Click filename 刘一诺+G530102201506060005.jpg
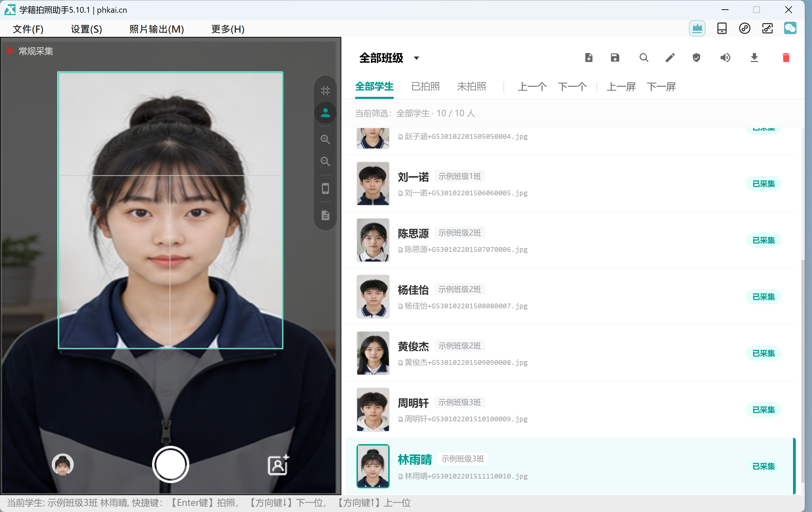The height and width of the screenshot is (512, 812). (466, 193)
